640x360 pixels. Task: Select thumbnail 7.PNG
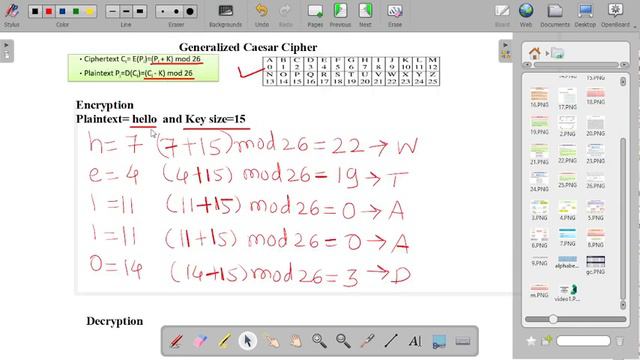(x=567, y=238)
